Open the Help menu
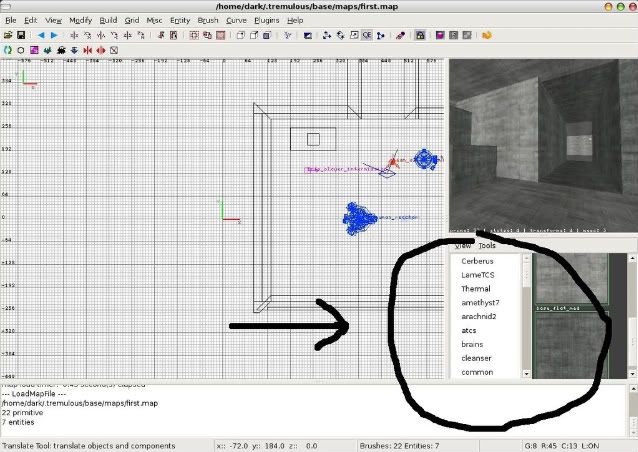This screenshot has height=452, width=638. click(295, 20)
